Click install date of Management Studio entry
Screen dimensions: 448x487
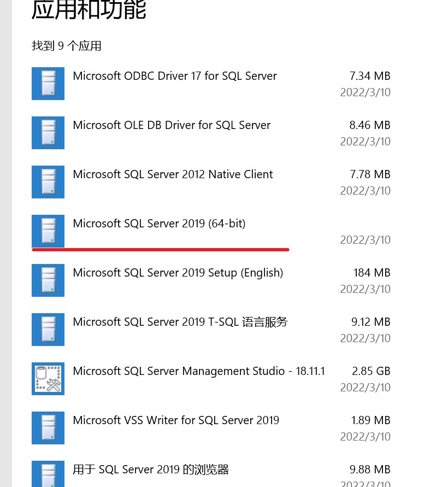[366, 388]
